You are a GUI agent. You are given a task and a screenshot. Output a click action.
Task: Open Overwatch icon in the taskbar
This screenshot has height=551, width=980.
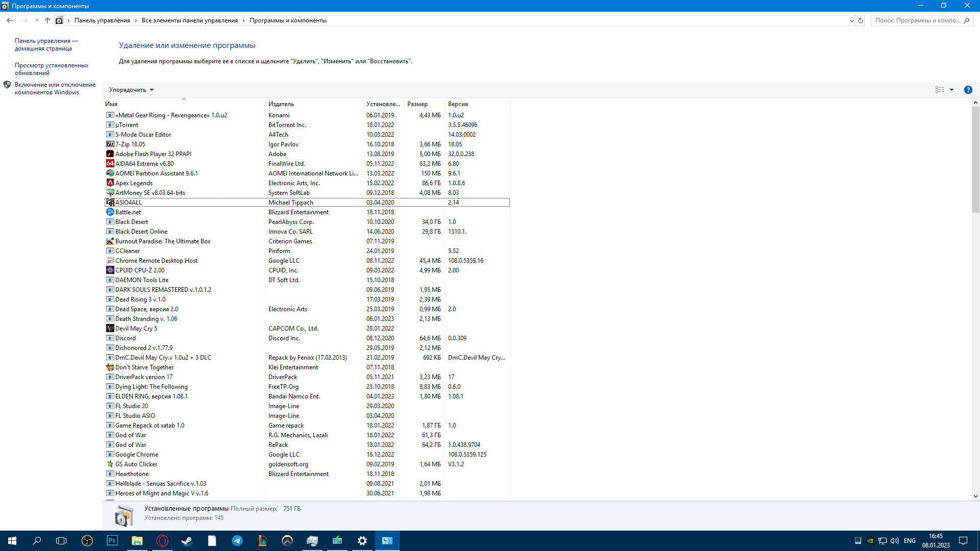coord(287,541)
